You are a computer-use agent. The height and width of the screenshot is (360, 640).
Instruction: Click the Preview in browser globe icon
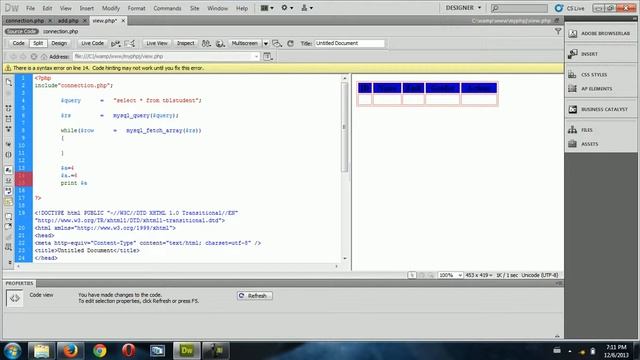220,43
